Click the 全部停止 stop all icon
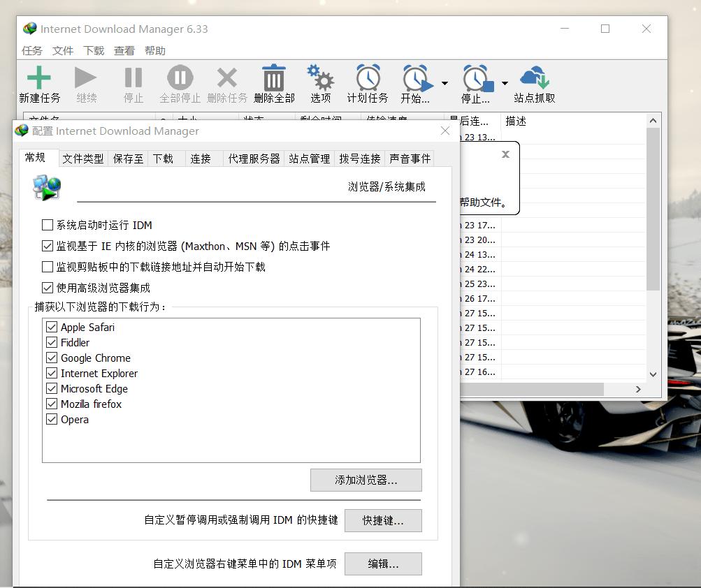701x588 pixels. (x=179, y=77)
